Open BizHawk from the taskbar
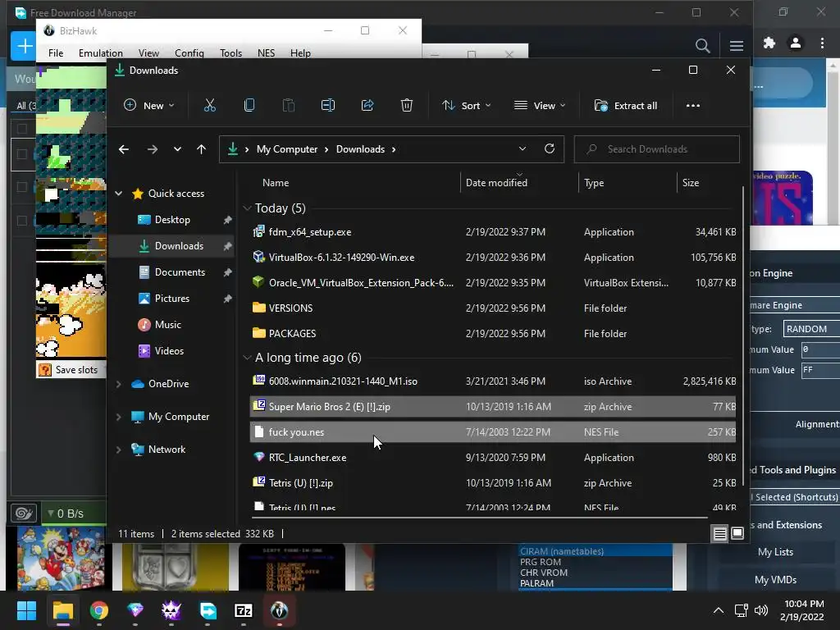 (x=280, y=610)
